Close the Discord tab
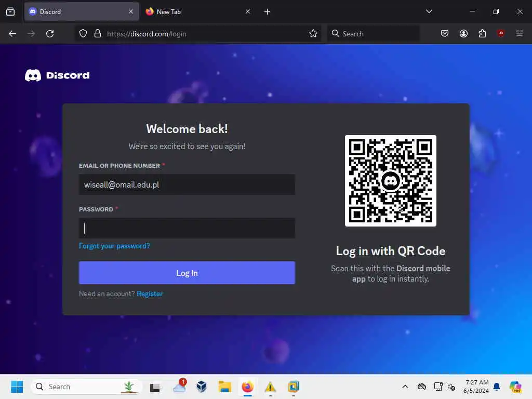Image resolution: width=532 pixels, height=399 pixels. 131,11
